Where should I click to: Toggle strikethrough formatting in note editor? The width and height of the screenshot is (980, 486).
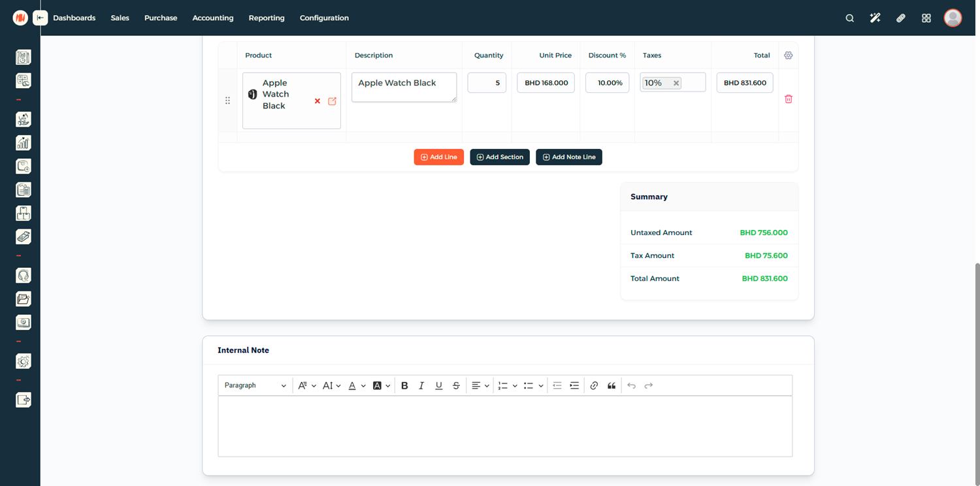pyautogui.click(x=456, y=385)
